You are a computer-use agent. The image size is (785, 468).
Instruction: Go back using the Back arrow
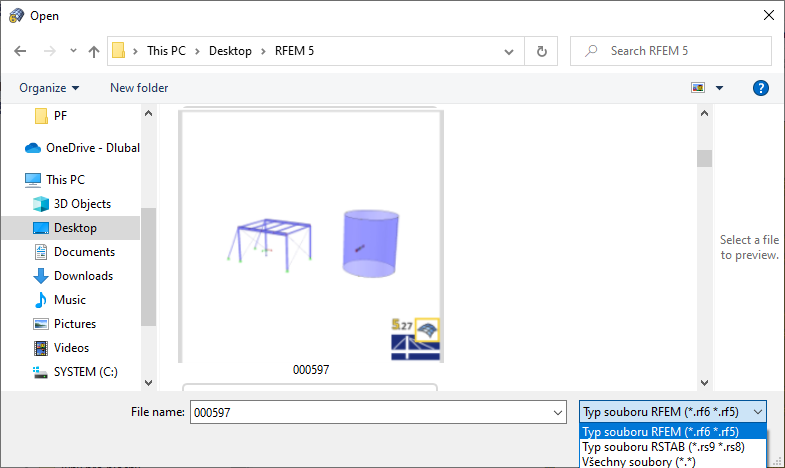[20, 51]
